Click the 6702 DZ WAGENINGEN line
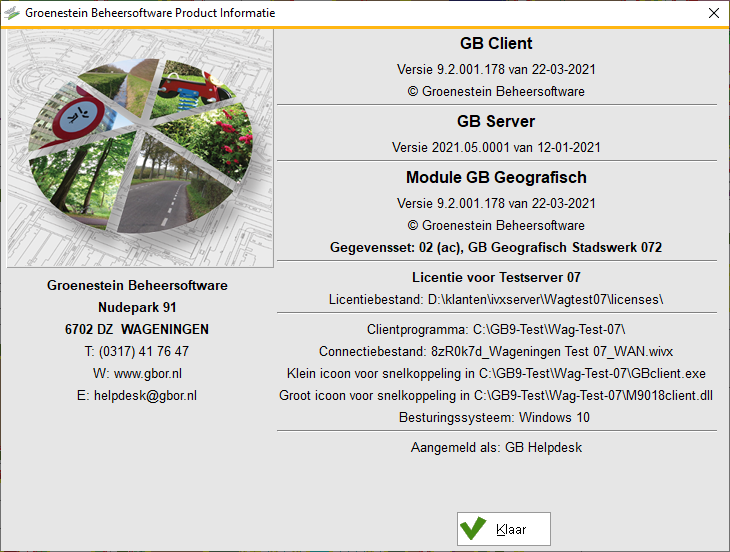Screen dimensions: 730x552 (x=137, y=330)
